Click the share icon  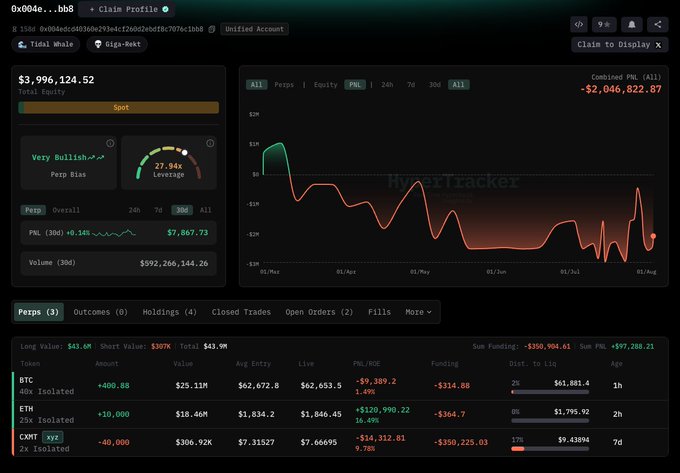657,25
